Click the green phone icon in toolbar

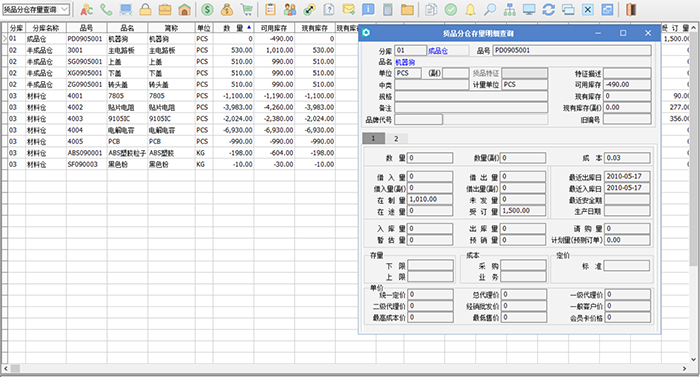[106, 9]
